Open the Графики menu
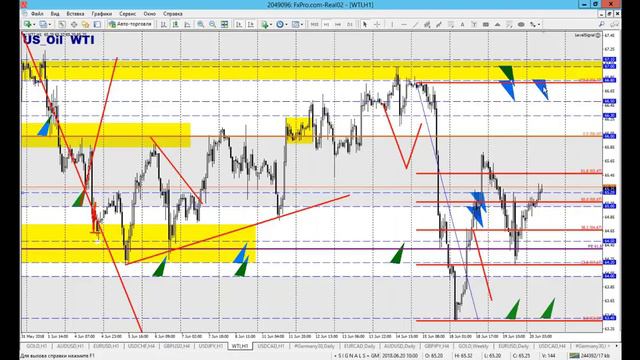The height and width of the screenshot is (360, 640). (x=101, y=14)
